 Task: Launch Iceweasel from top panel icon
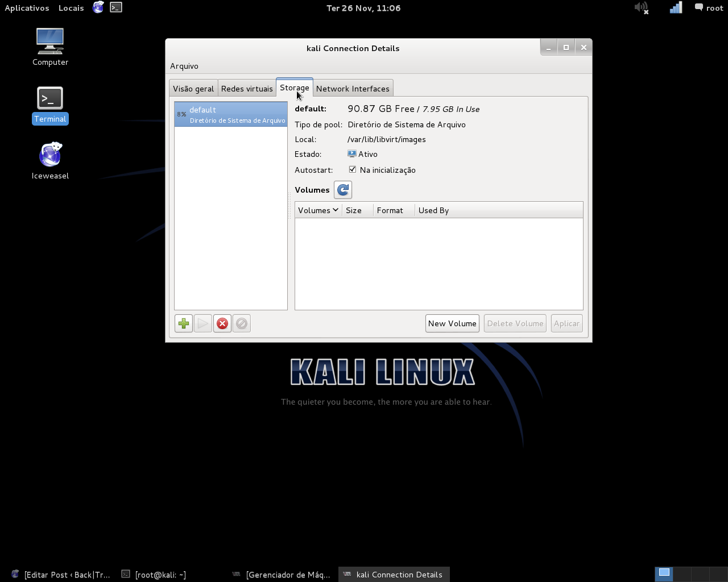pos(98,7)
